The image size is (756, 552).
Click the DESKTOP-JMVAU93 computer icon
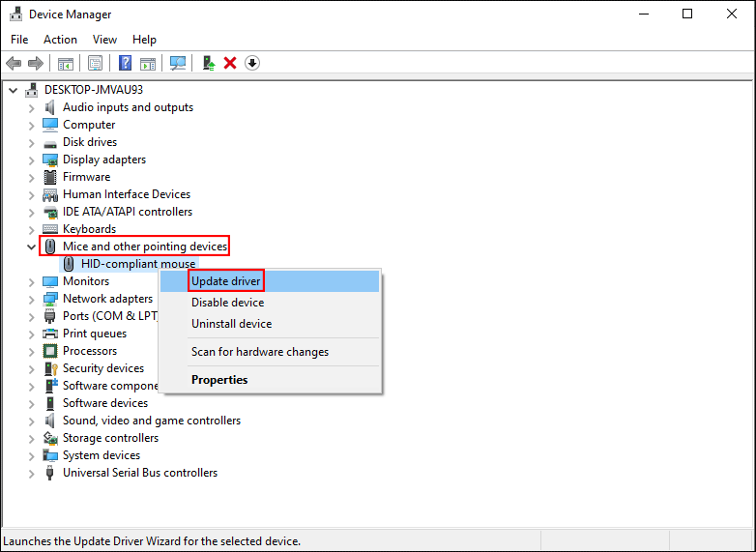[x=32, y=90]
